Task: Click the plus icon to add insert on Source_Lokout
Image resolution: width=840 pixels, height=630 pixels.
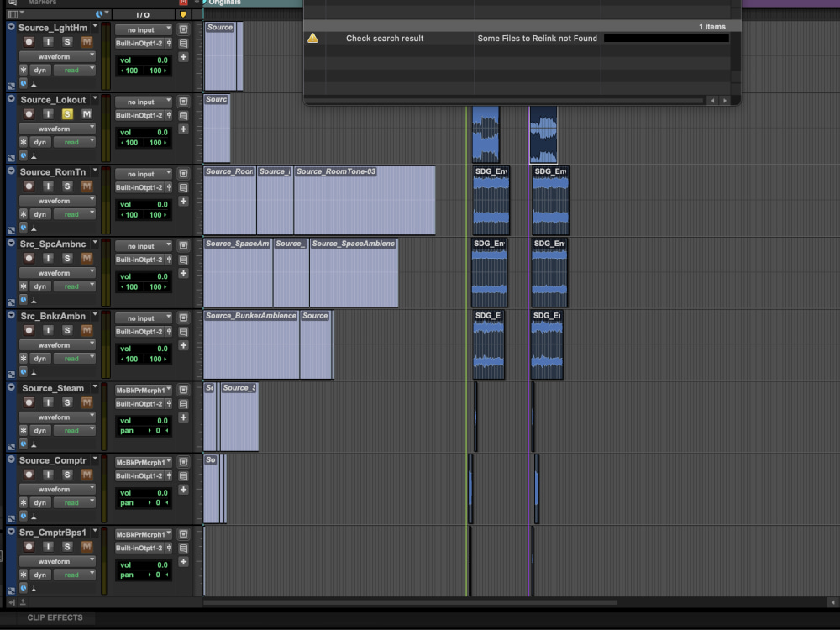Action: click(182, 129)
